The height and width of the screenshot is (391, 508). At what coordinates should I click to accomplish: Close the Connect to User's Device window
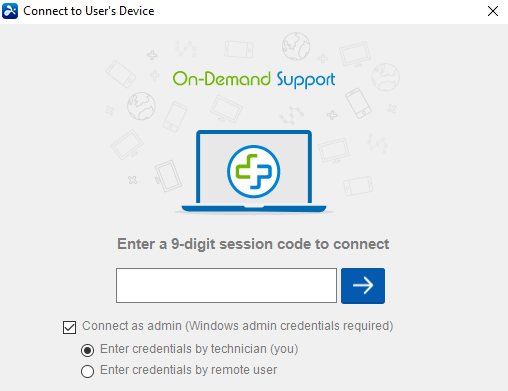493,11
